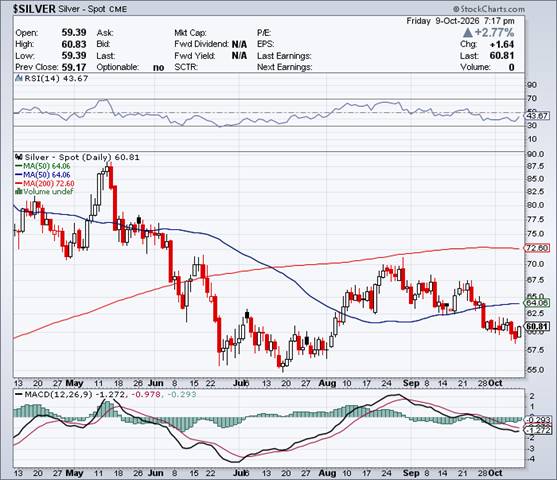The image size is (557, 480).
Task: Click the High value 60.83
Action: click(x=74, y=44)
